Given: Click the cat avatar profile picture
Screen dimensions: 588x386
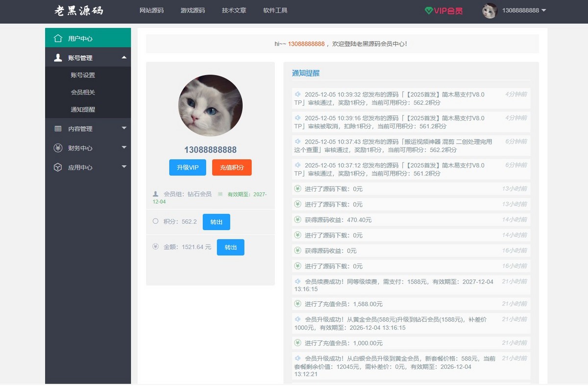Looking at the screenshot, I should point(210,105).
